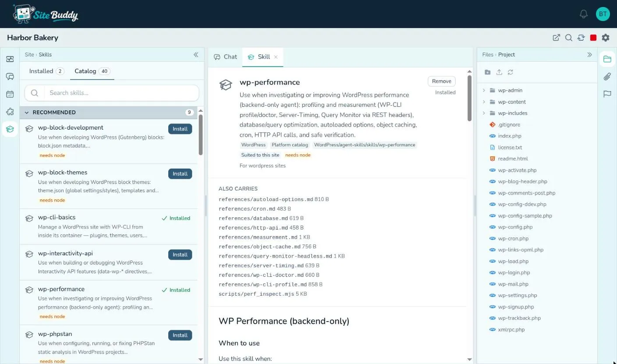Expand the wp-admin folder
617x364 pixels.
point(484,90)
